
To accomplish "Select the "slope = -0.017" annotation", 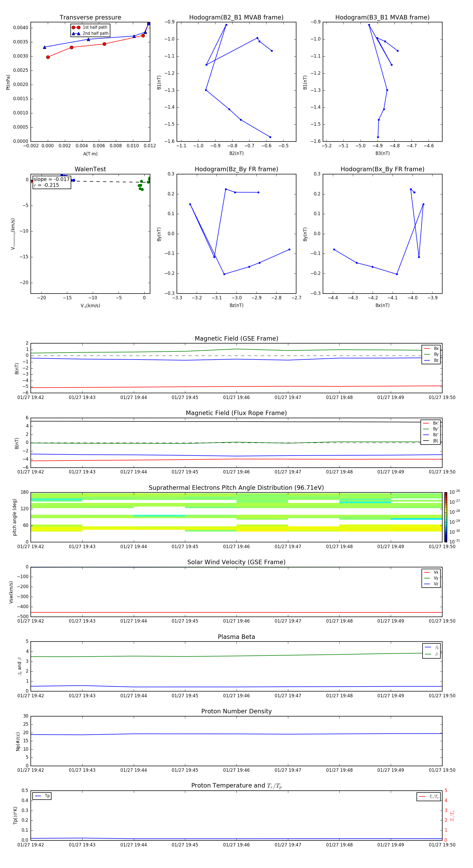I will click(x=52, y=179).
